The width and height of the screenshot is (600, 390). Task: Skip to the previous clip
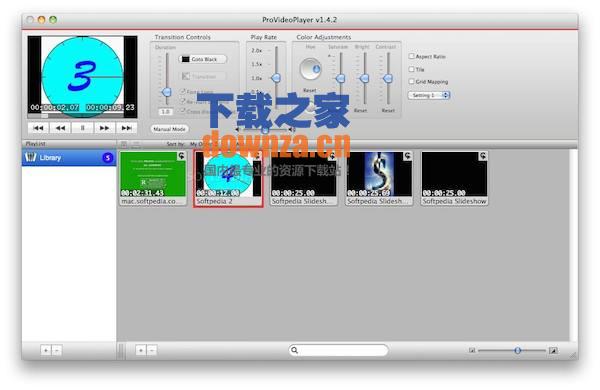pyautogui.click(x=38, y=128)
